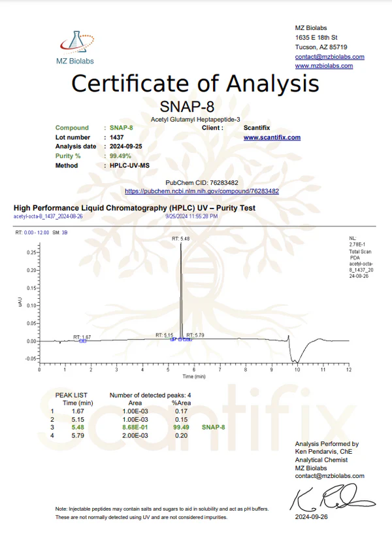Click the file name acetyl-octa-8_1437_2024-08-26
Image resolution: width=392 pixels, height=542 pixels.
click(x=48, y=216)
